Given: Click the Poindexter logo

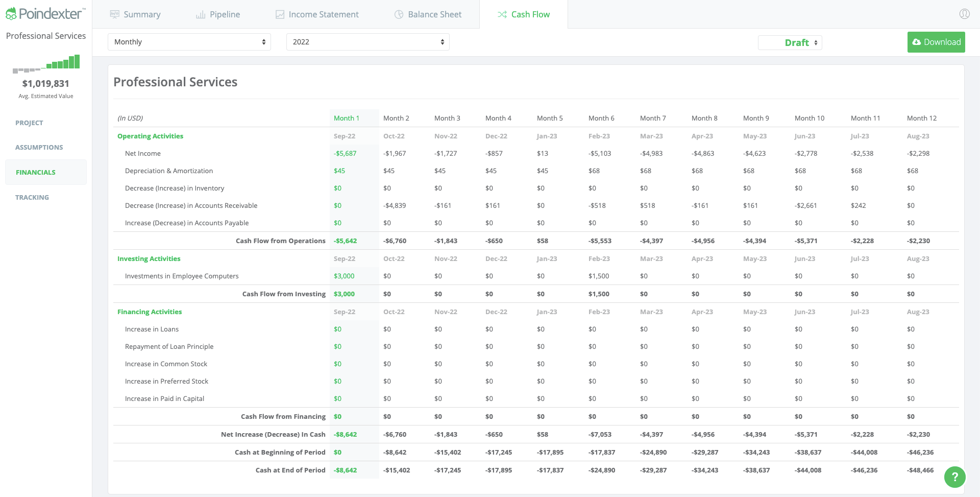Looking at the screenshot, I should pyautogui.click(x=45, y=14).
